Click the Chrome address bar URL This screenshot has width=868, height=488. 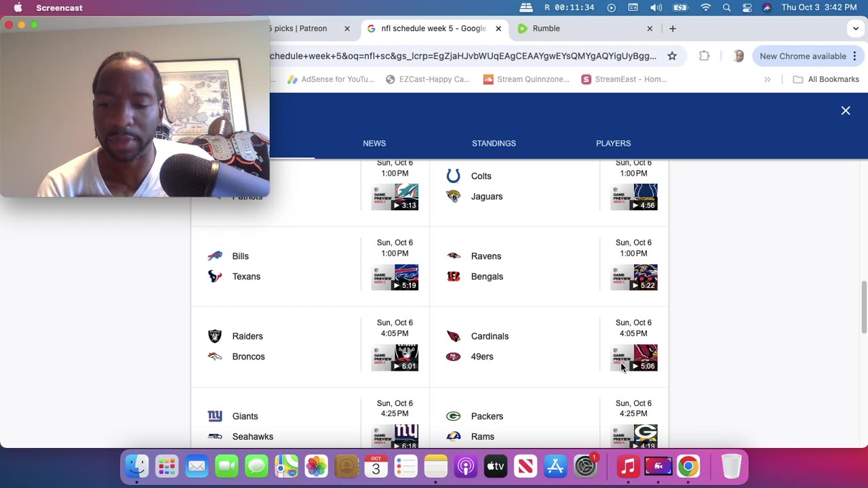pyautogui.click(x=463, y=56)
